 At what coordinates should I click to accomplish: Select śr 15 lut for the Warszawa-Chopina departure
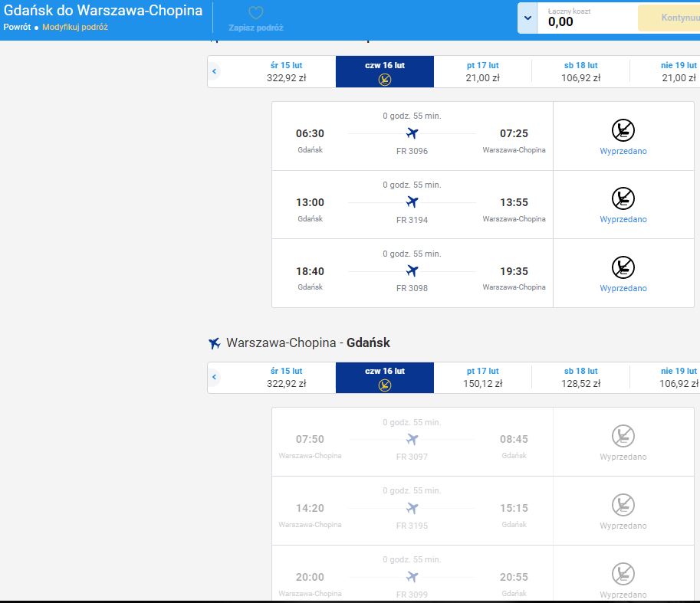point(286,377)
